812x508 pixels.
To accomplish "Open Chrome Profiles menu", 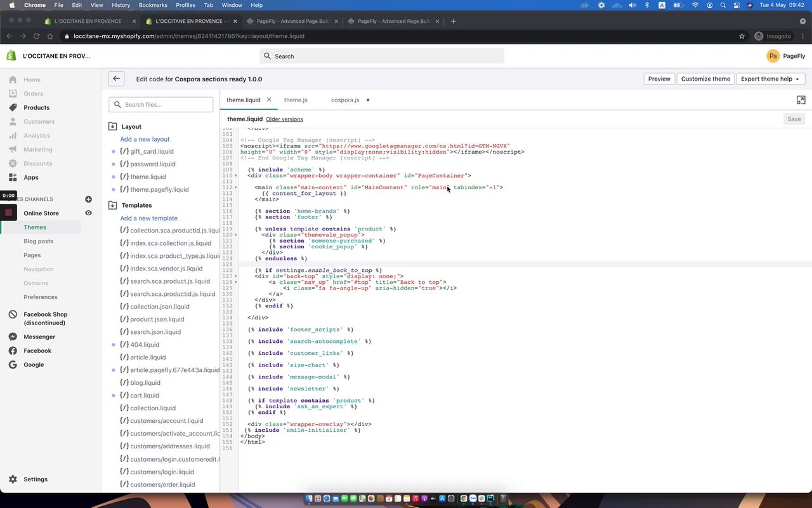I will (x=185, y=5).
